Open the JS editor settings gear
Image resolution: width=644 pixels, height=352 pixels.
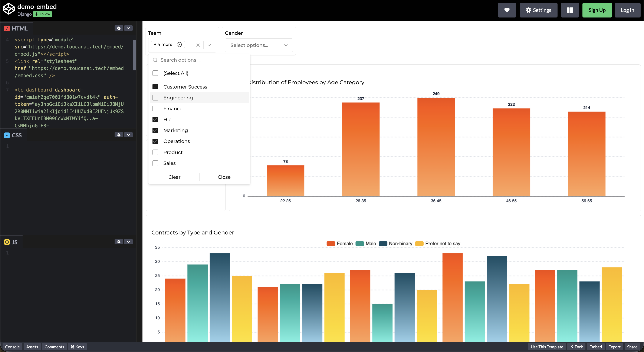[x=119, y=241]
